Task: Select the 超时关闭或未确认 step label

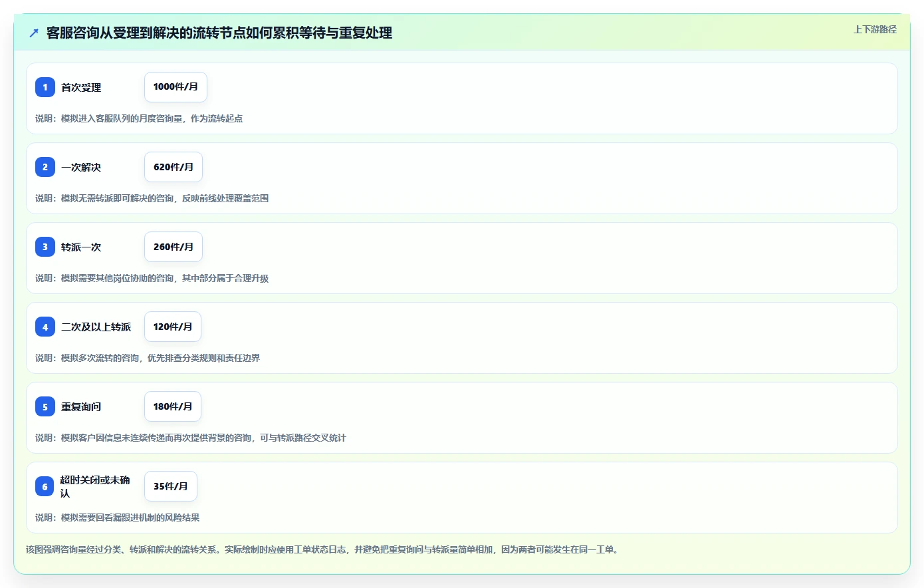Action: coord(95,486)
